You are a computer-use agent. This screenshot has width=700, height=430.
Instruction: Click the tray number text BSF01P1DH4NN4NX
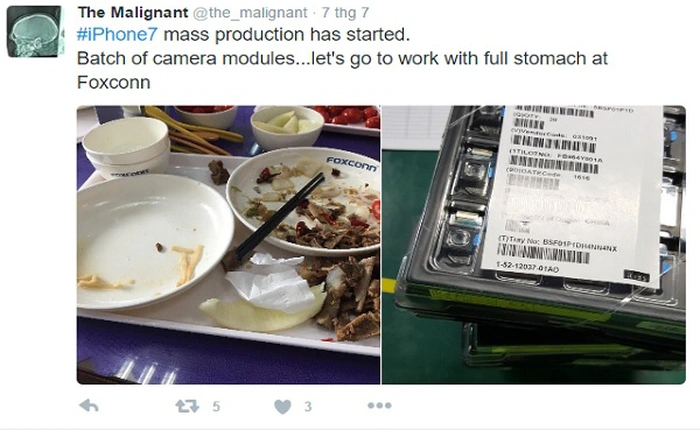(x=579, y=245)
